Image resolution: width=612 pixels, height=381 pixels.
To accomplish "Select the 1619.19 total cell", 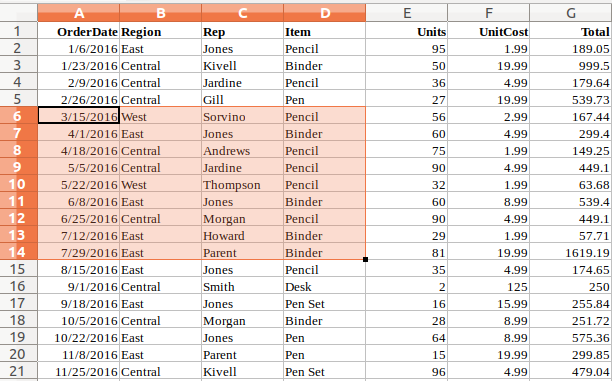I will pyautogui.click(x=571, y=253).
